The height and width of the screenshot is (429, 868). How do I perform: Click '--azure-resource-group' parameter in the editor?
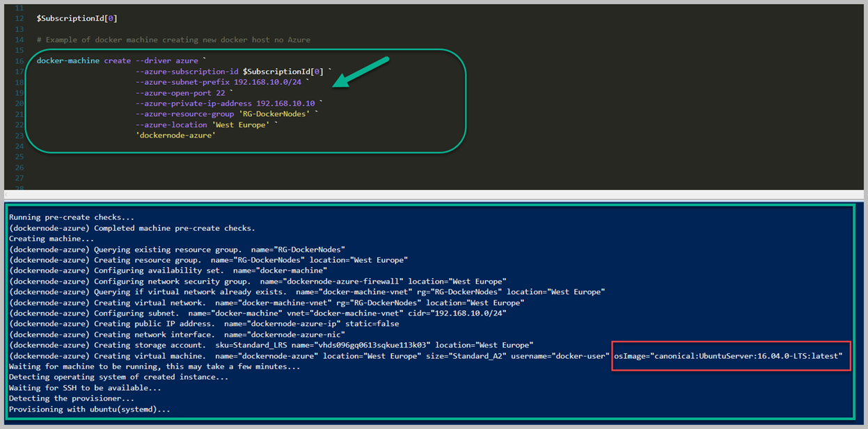pyautogui.click(x=184, y=114)
